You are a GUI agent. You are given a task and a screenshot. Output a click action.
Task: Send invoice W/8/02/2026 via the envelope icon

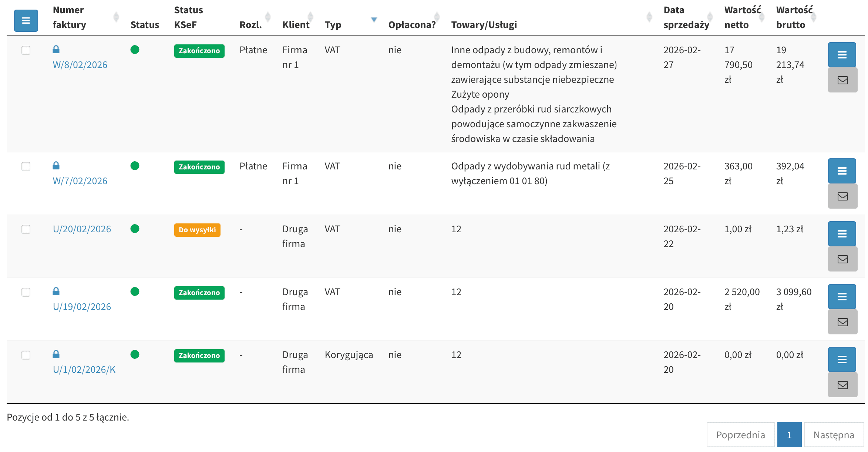click(x=842, y=80)
